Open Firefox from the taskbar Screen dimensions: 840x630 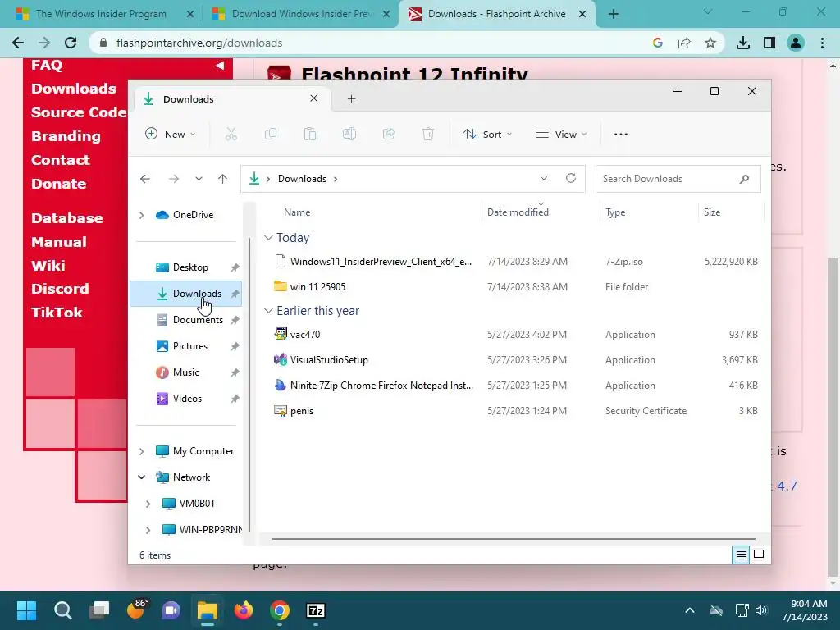pyautogui.click(x=244, y=610)
